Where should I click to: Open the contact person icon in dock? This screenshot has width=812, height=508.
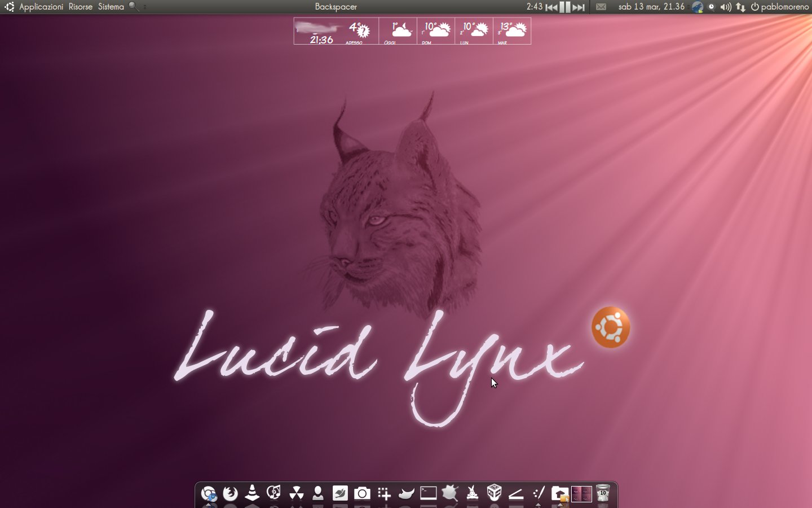pos(318,493)
